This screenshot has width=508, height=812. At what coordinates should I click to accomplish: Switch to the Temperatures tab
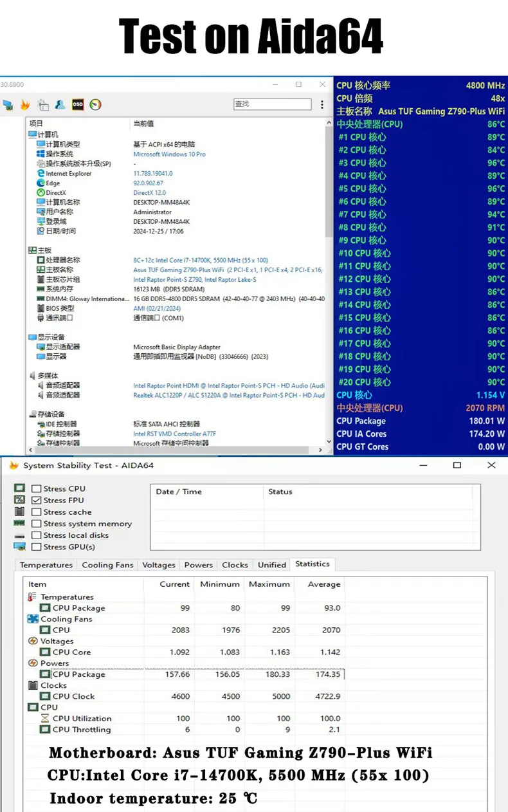pyautogui.click(x=46, y=565)
